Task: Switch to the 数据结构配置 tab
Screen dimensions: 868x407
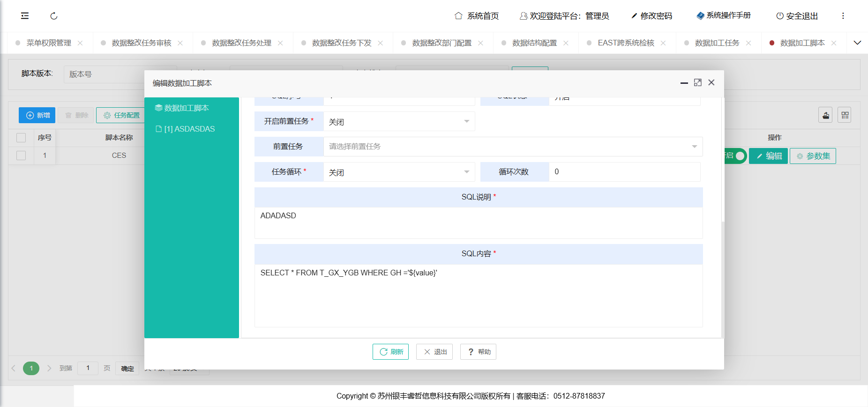Action: click(534, 43)
